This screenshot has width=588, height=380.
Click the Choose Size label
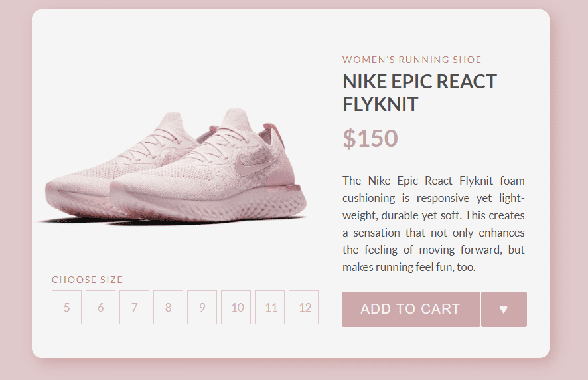pyautogui.click(x=87, y=280)
